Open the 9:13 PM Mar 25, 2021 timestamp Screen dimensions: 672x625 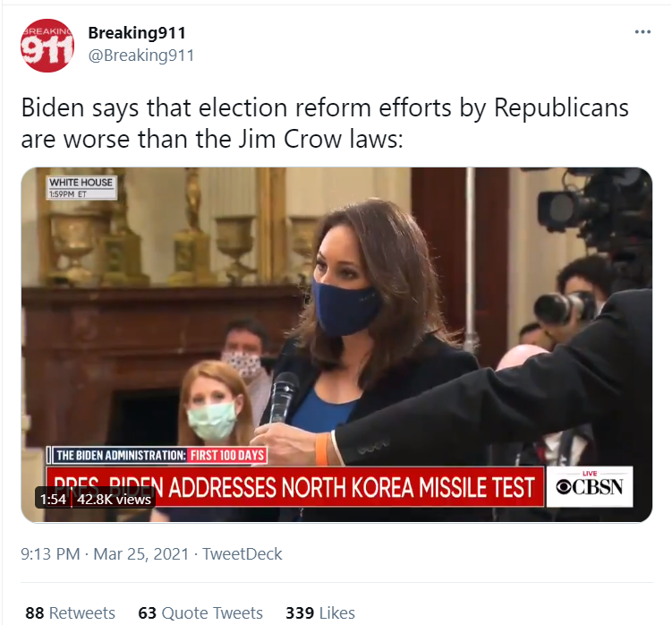[105, 553]
